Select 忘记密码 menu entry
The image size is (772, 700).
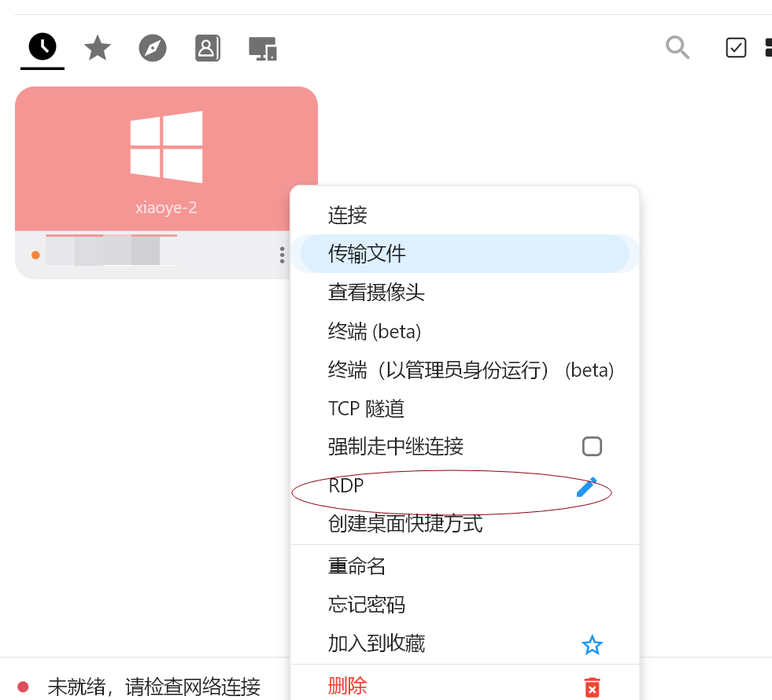coord(465,605)
